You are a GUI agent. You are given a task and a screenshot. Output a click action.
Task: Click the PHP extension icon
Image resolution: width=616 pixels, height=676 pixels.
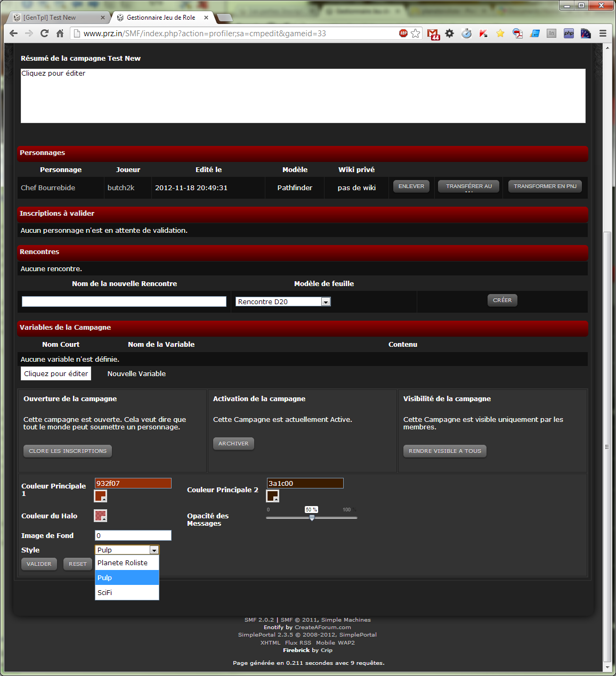(x=569, y=33)
